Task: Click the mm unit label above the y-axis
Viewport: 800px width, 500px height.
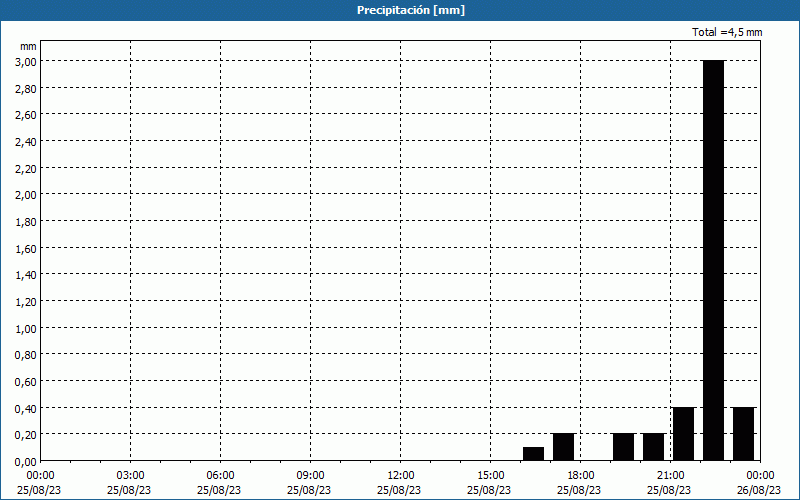Action: coord(28,46)
